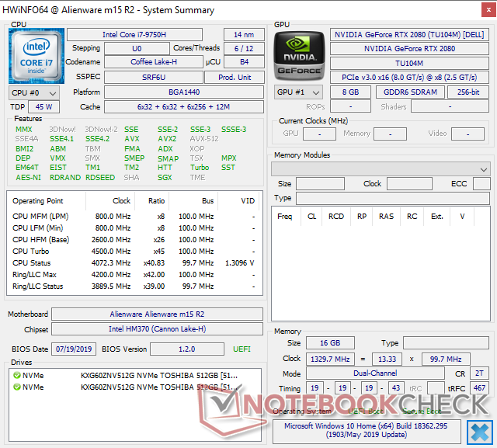Click the VID column header
The image size is (497, 448).
tap(248, 201)
